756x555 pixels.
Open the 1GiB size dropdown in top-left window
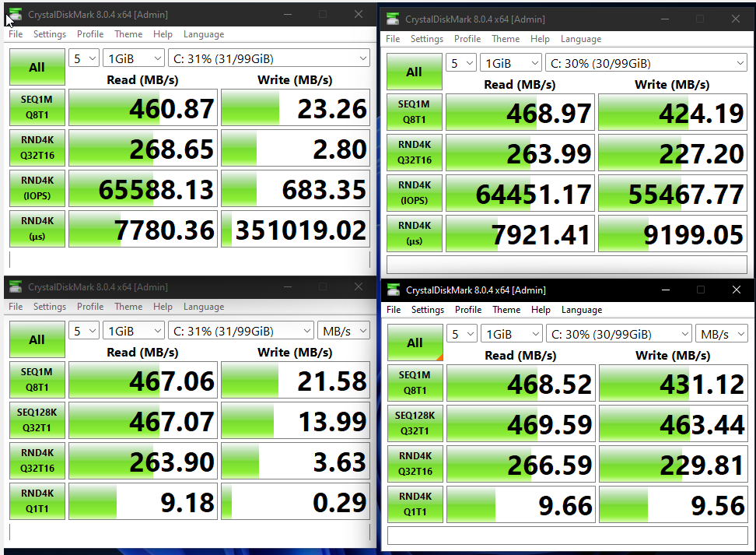pos(134,58)
